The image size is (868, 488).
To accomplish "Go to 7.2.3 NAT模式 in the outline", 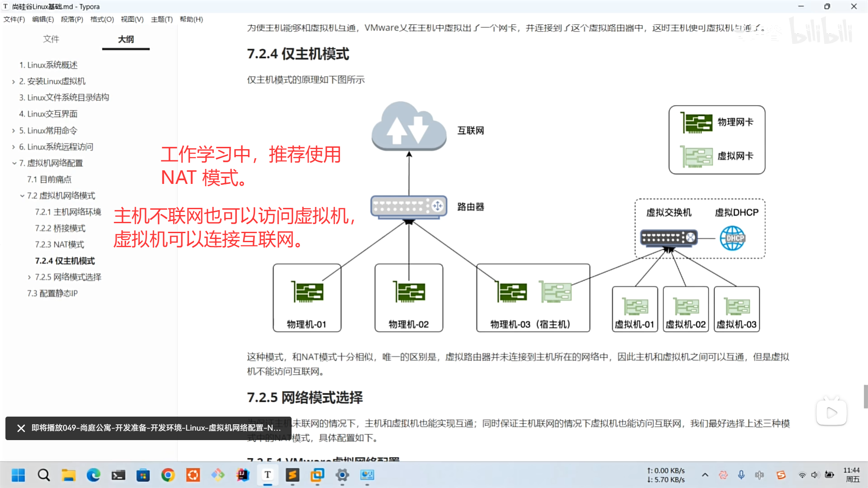I will pos(59,244).
